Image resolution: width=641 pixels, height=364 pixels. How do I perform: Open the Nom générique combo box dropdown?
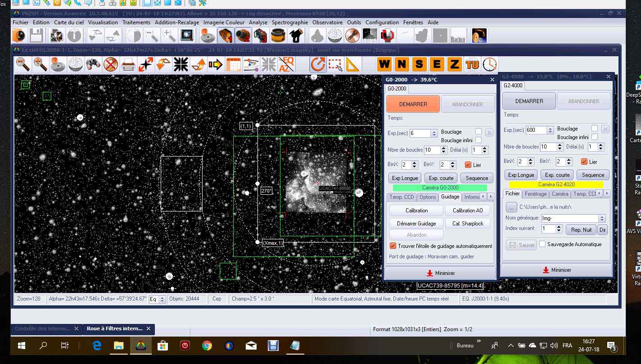tap(602, 218)
